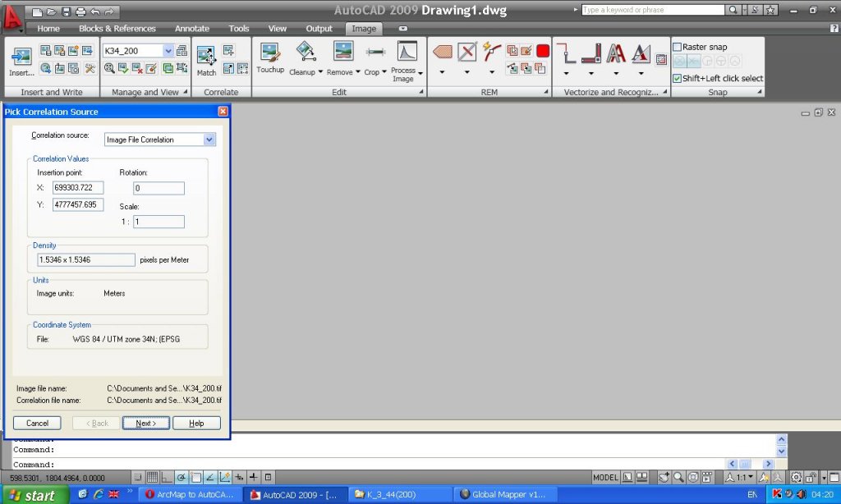Click the Cleanup tool icon
This screenshot has width=841, height=504.
(x=306, y=53)
